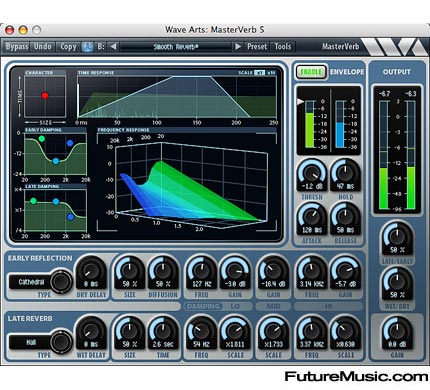Click the Copy button
Viewport: 430px width, 390px height.
68,47
